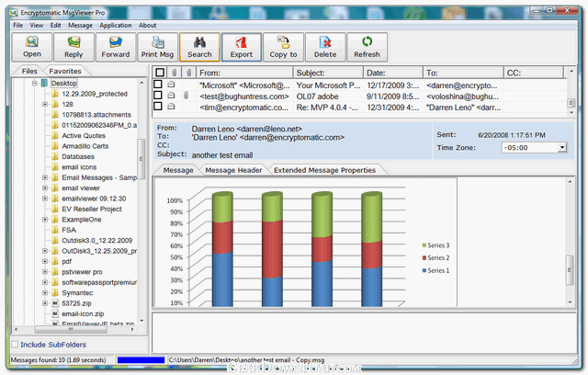The height and width of the screenshot is (375, 588).
Task: Check the box for the Microsoft message
Action: pyautogui.click(x=158, y=85)
